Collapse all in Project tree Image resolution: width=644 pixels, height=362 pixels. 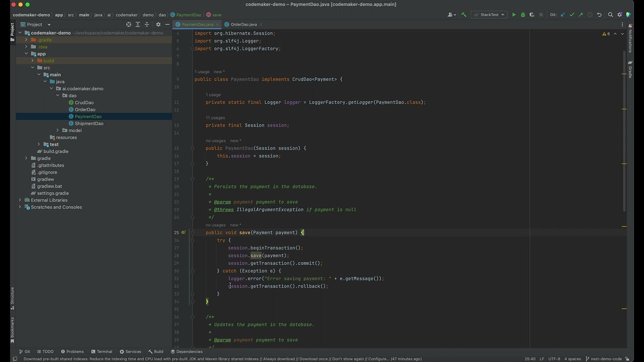(x=147, y=24)
